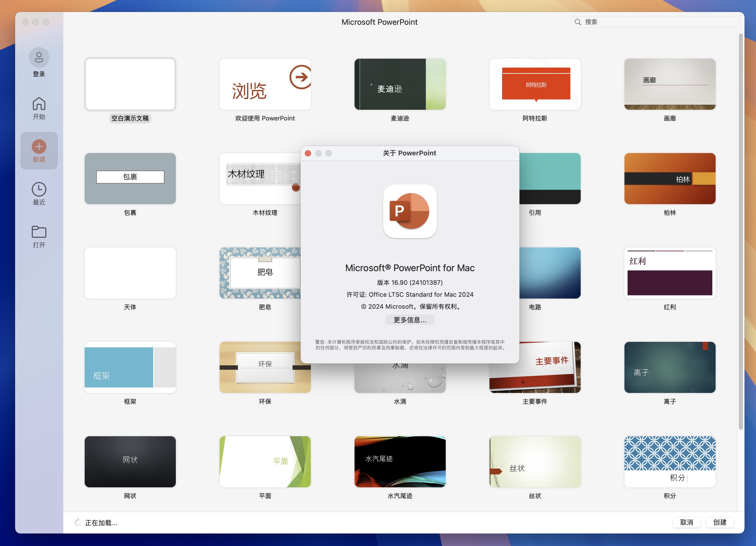Click the Office LTSC Standard license text

pyautogui.click(x=410, y=295)
